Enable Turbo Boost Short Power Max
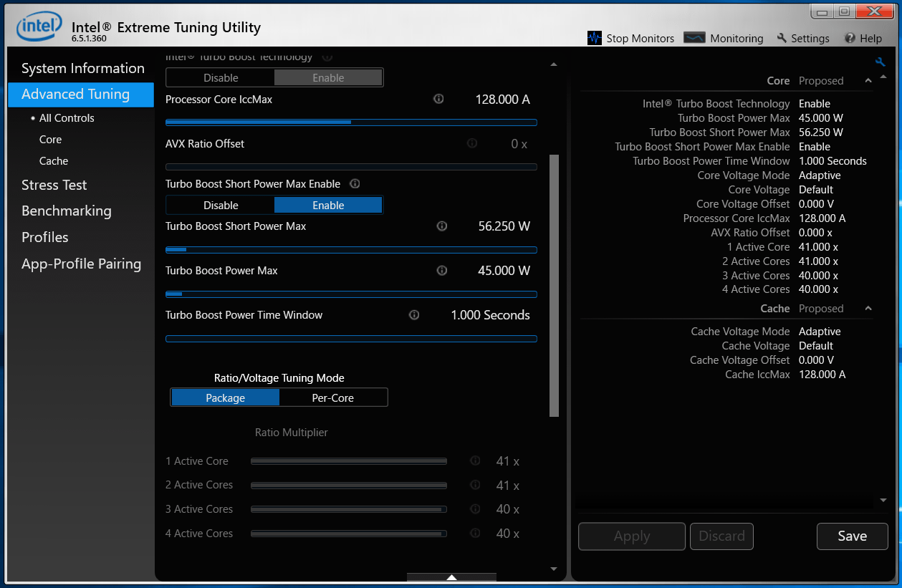The width and height of the screenshot is (902, 588). pos(328,205)
